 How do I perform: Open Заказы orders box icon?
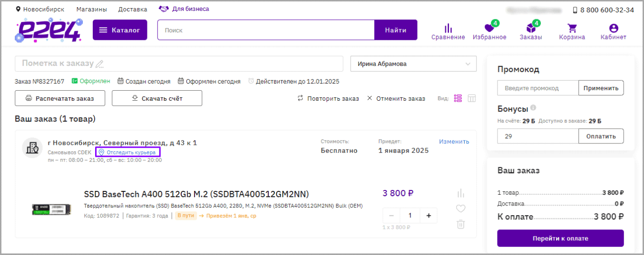click(x=532, y=28)
